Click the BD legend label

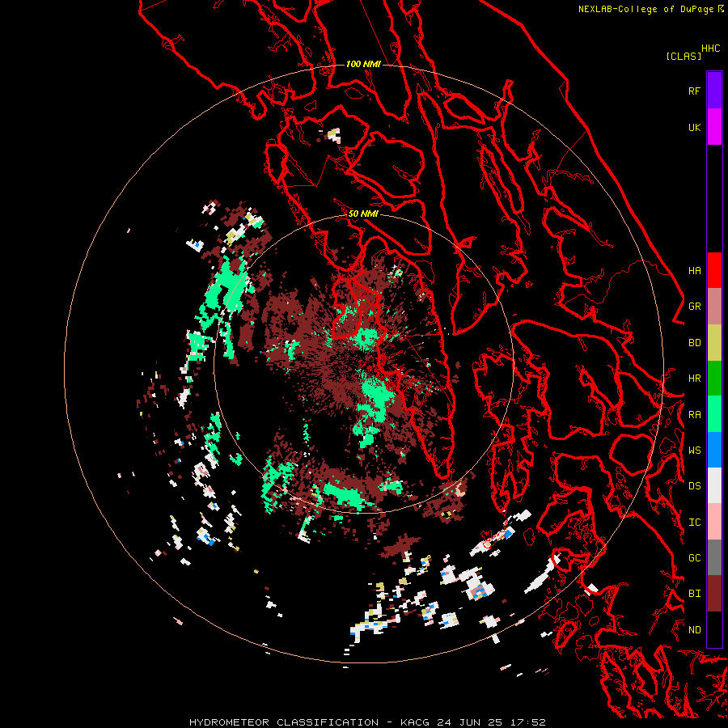(694, 343)
